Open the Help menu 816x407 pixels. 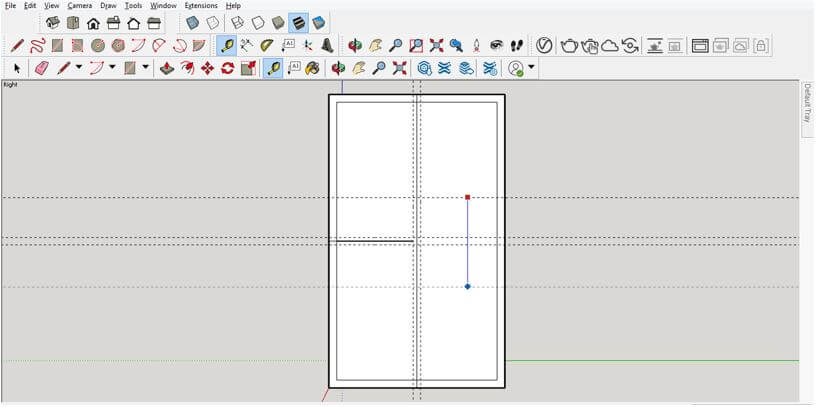(233, 6)
